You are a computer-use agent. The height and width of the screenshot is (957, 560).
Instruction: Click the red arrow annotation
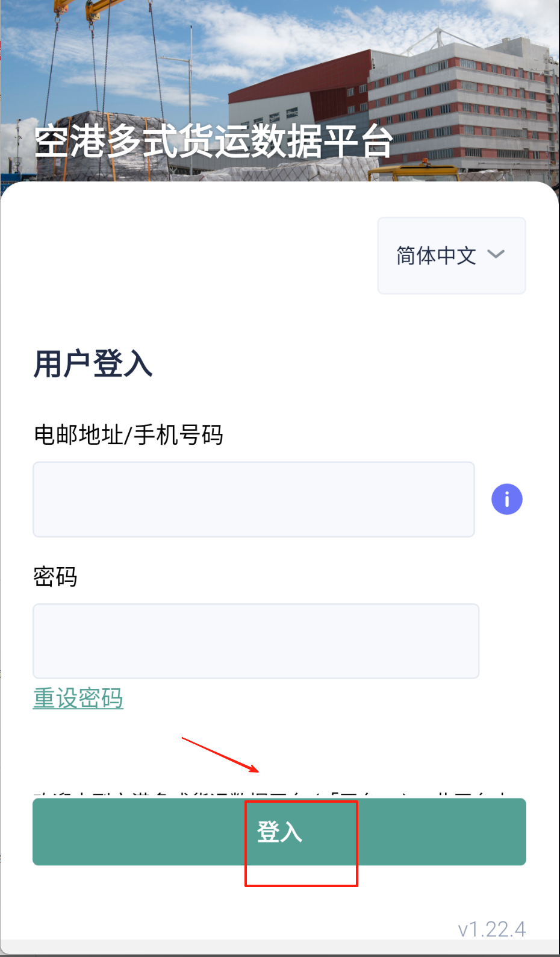[220, 755]
